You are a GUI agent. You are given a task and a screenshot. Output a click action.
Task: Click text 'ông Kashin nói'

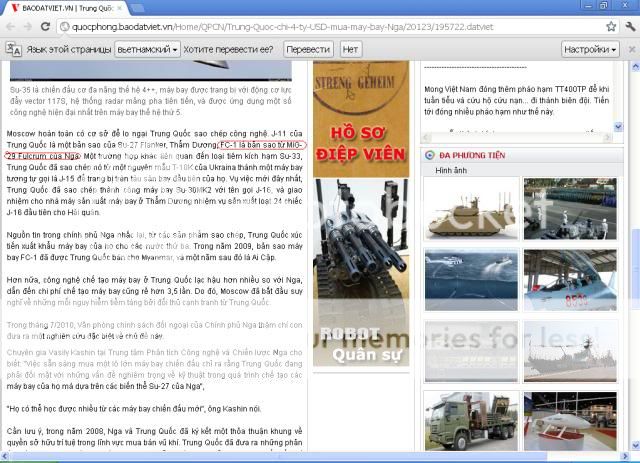click(234, 409)
